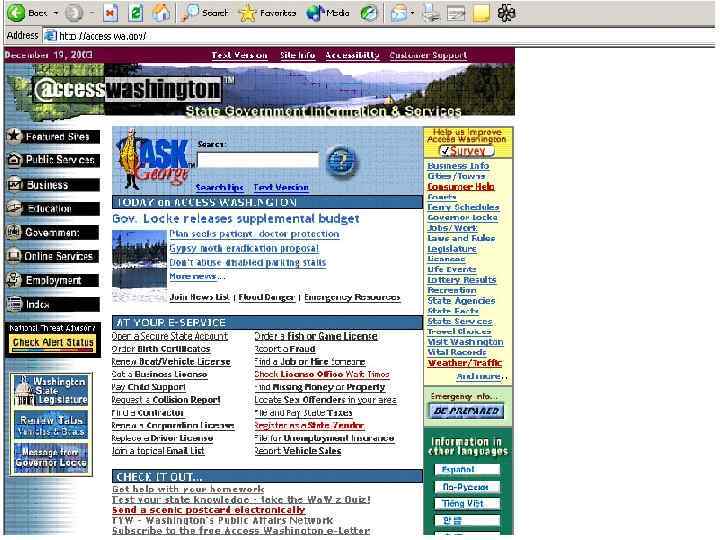Open the Lottery Results sidebar link

click(x=462, y=280)
